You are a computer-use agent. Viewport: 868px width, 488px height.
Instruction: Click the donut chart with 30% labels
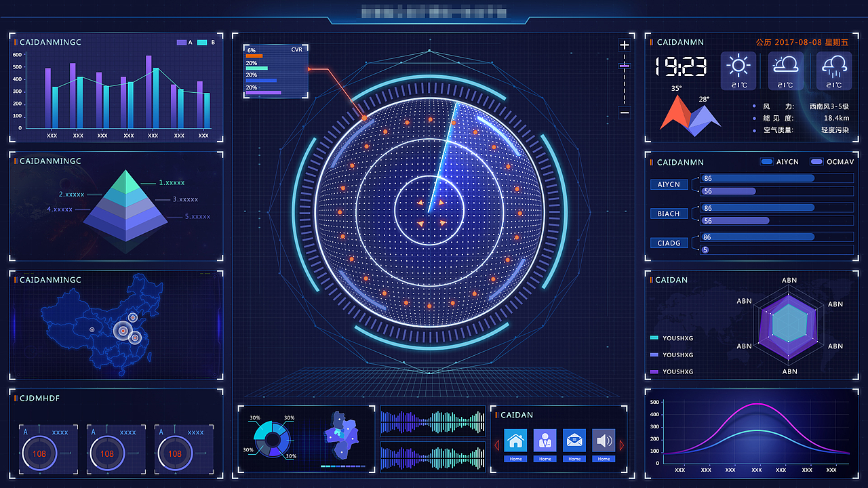(273, 439)
